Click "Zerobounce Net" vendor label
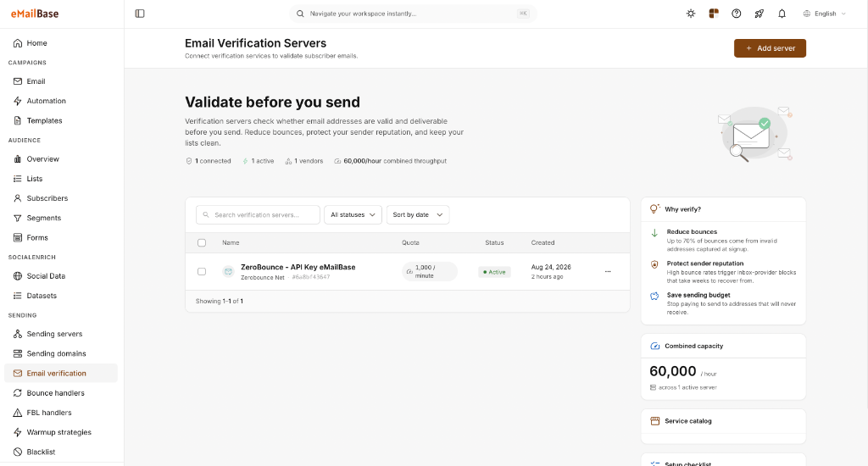The image size is (868, 466). pyautogui.click(x=263, y=277)
